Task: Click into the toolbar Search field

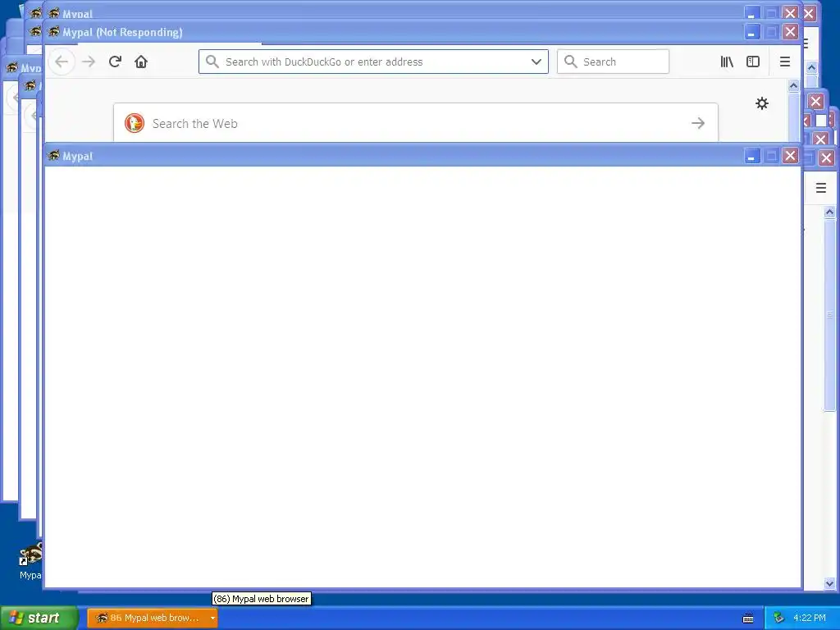Action: click(x=613, y=62)
